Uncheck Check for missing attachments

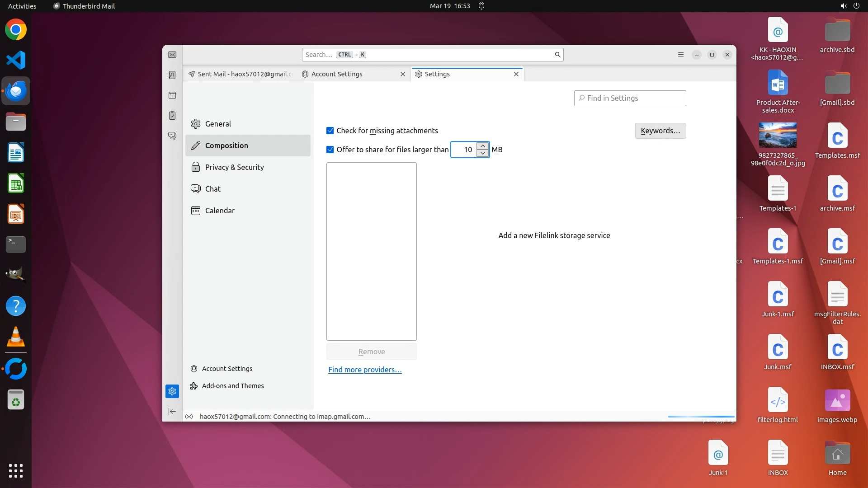330,131
